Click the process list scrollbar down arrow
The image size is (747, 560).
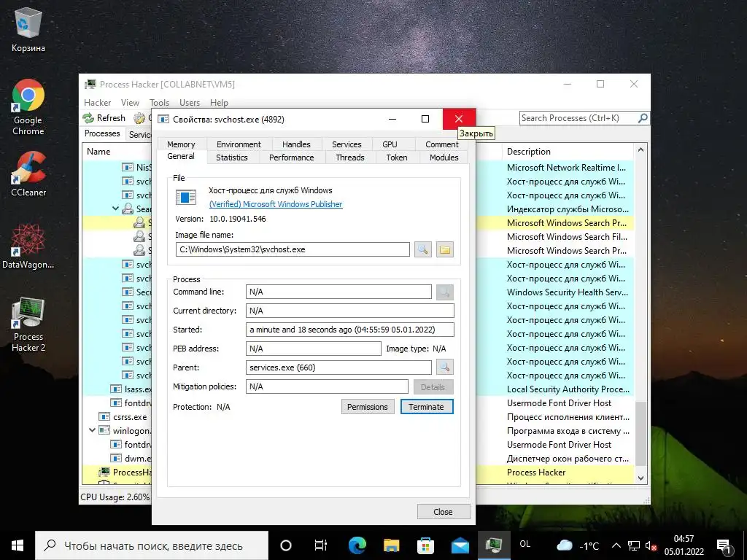(640, 478)
